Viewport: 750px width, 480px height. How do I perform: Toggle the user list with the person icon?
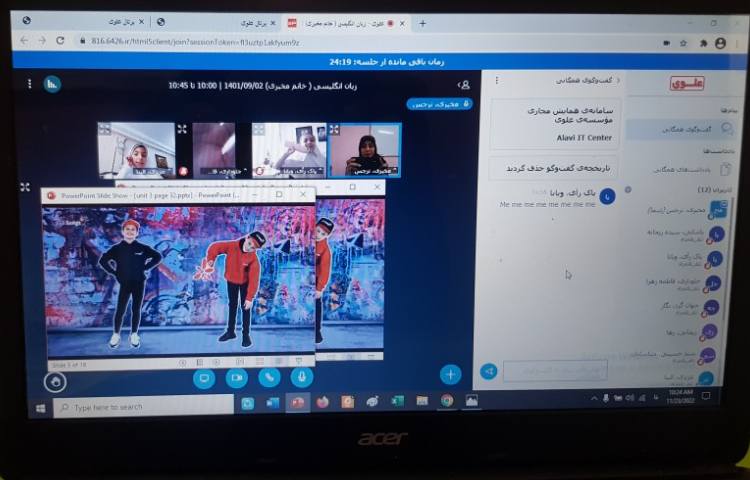(464, 85)
